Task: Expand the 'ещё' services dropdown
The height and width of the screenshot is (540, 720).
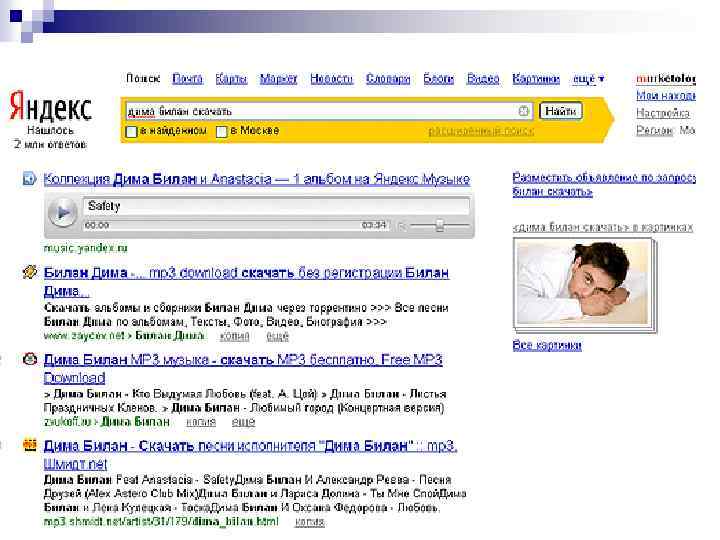Action: coord(588,79)
